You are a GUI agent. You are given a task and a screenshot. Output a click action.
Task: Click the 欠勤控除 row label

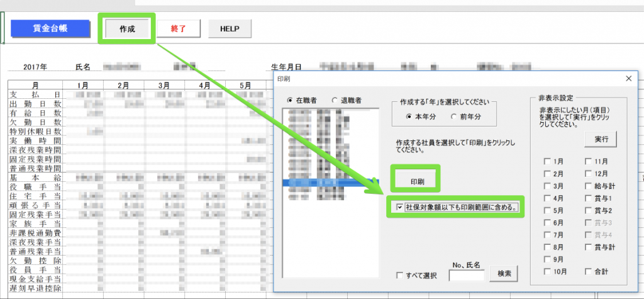(x=35, y=261)
